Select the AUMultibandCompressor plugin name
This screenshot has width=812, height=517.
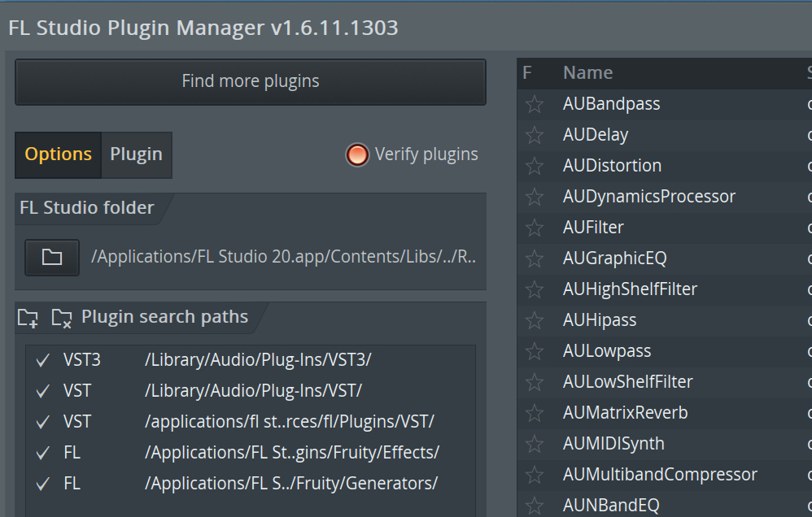pos(661,475)
